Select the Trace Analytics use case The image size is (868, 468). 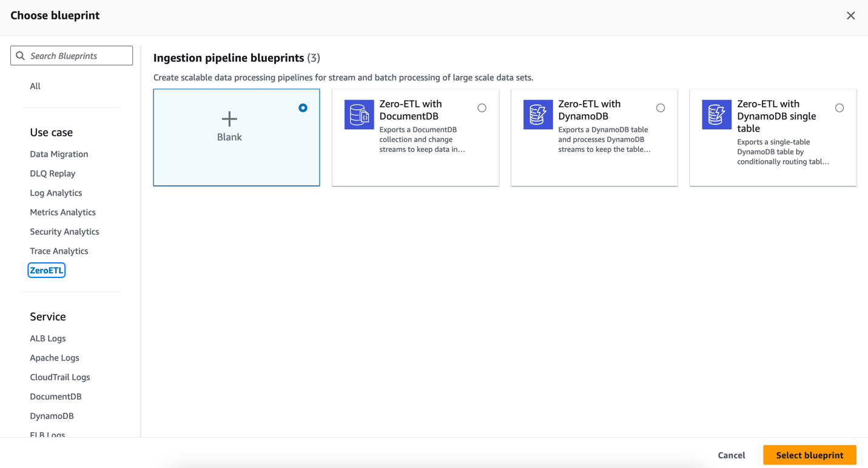coord(59,251)
